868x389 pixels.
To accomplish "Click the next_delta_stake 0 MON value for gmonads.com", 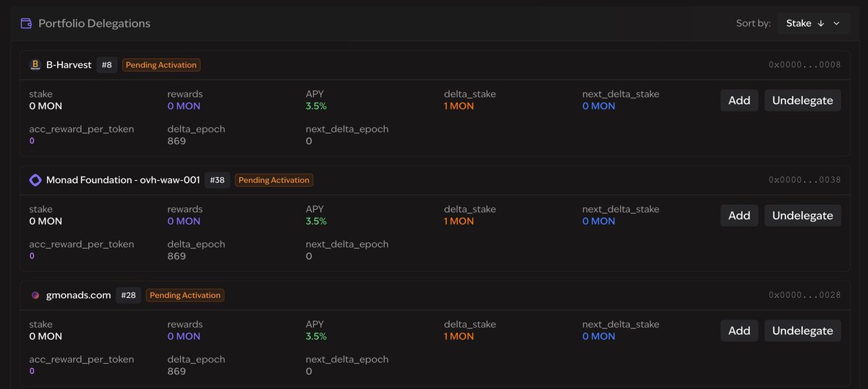I will coord(599,335).
